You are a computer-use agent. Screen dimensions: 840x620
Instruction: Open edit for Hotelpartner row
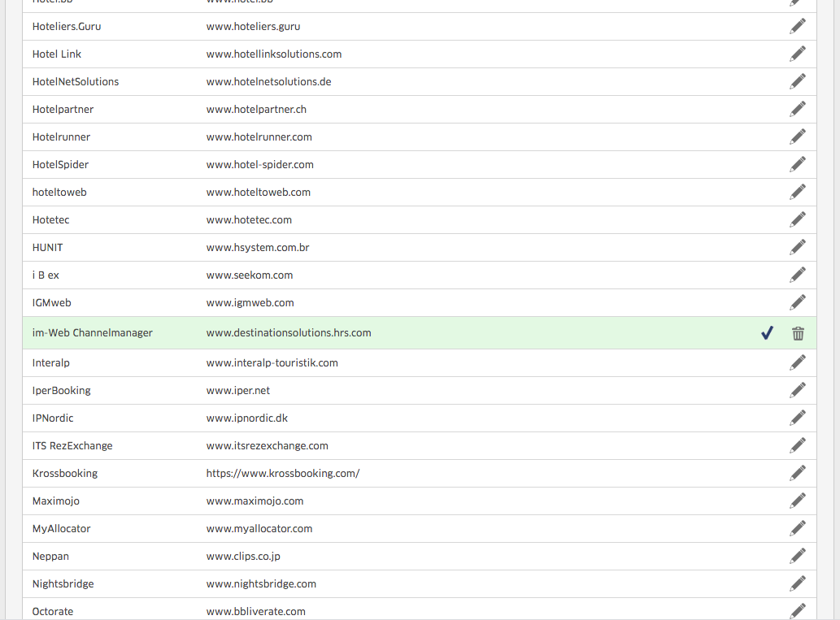797,109
